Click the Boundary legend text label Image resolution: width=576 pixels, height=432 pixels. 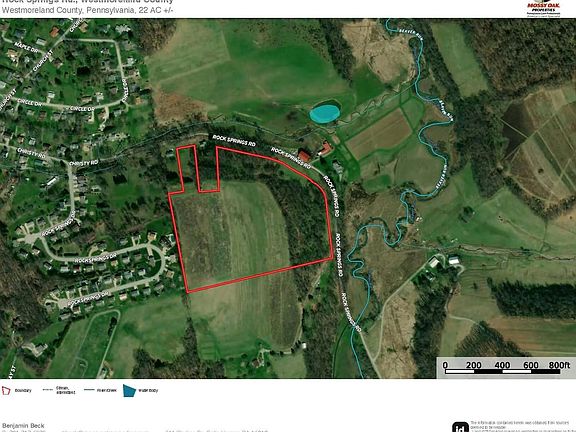pos(23,390)
